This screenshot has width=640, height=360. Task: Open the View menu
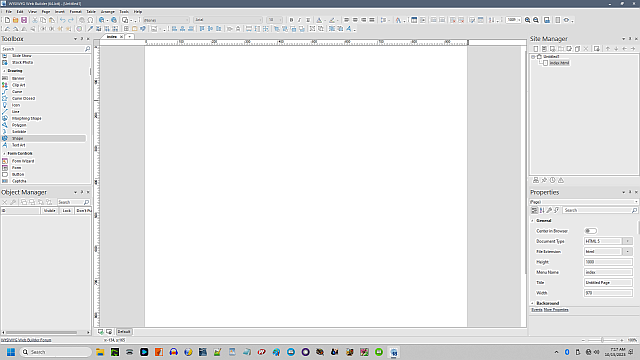click(x=32, y=11)
